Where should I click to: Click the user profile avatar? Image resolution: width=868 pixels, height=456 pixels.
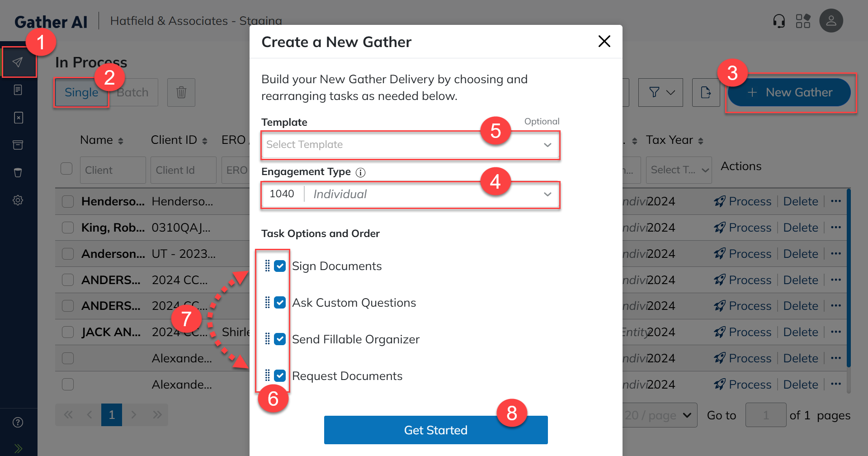[831, 21]
